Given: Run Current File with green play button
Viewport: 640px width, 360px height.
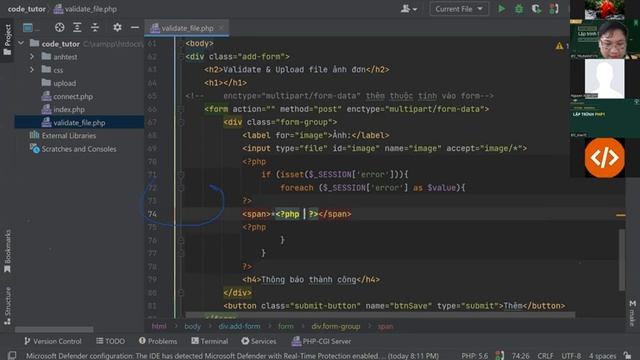Looking at the screenshot, I should 501,9.
